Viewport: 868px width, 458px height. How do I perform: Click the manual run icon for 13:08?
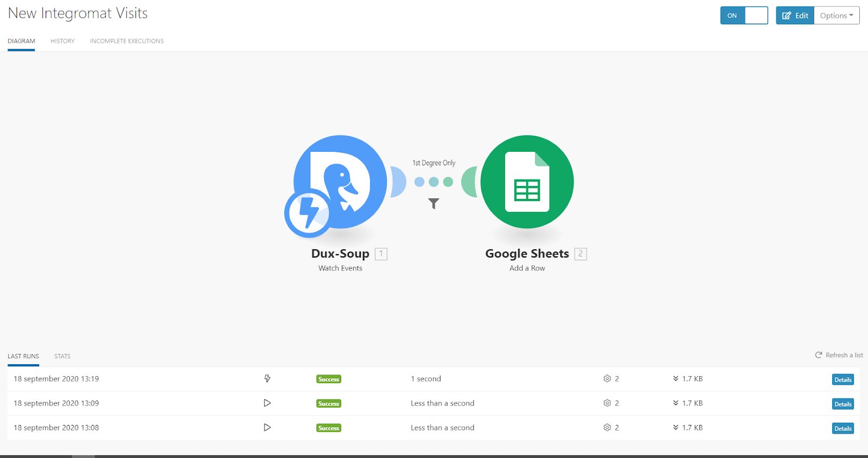tap(267, 427)
